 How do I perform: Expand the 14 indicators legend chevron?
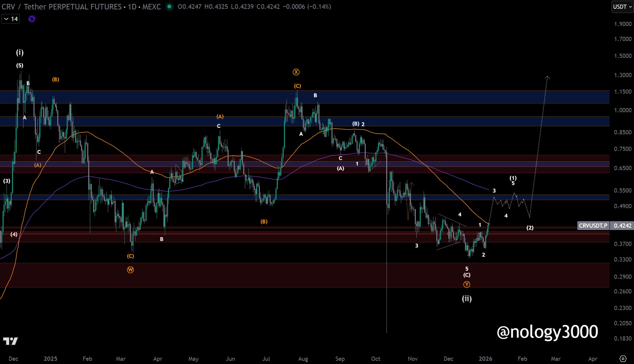click(7, 19)
